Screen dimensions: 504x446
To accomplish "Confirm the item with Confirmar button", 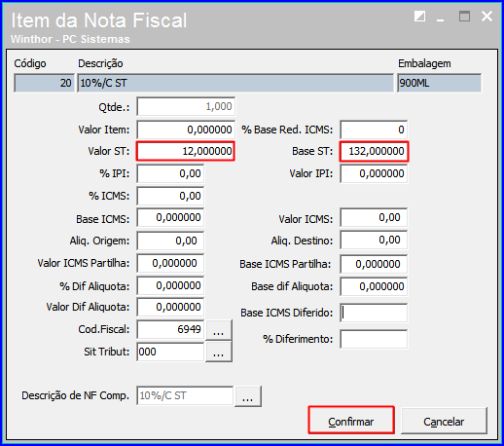I will tap(351, 420).
